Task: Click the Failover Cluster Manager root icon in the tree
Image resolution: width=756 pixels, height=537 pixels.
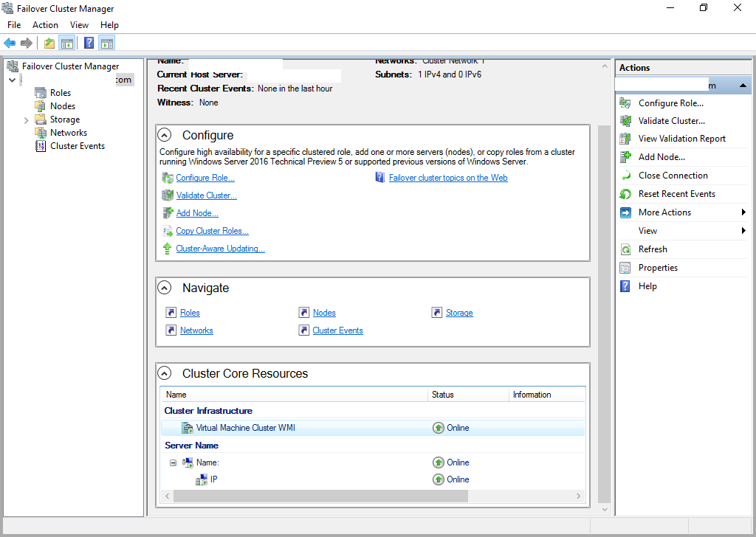Action: (13, 66)
